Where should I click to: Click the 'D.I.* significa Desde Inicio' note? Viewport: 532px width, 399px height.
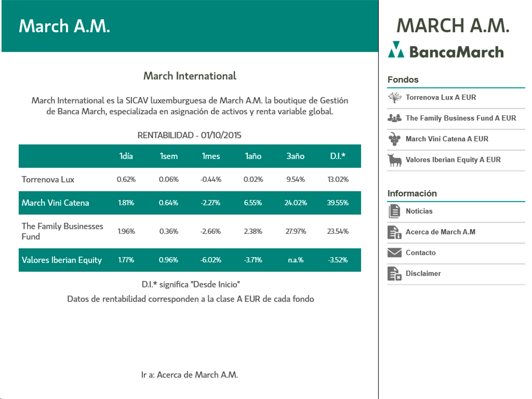(x=191, y=284)
